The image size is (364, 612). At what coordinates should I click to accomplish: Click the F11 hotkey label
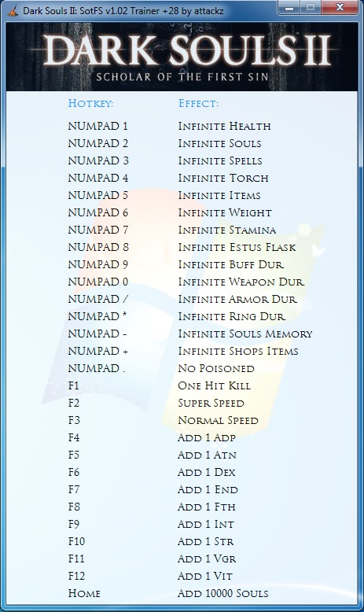[x=76, y=559]
